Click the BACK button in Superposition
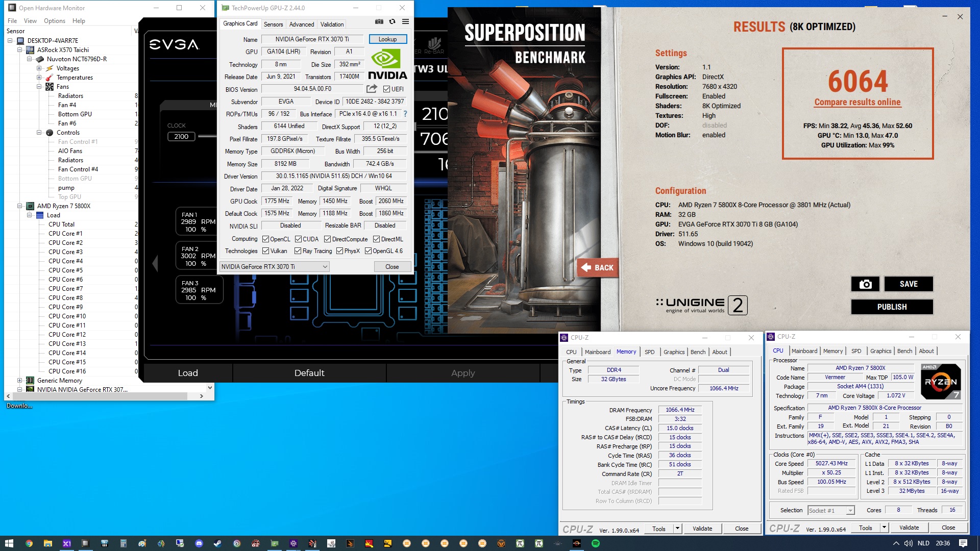The image size is (980, 551). point(598,267)
